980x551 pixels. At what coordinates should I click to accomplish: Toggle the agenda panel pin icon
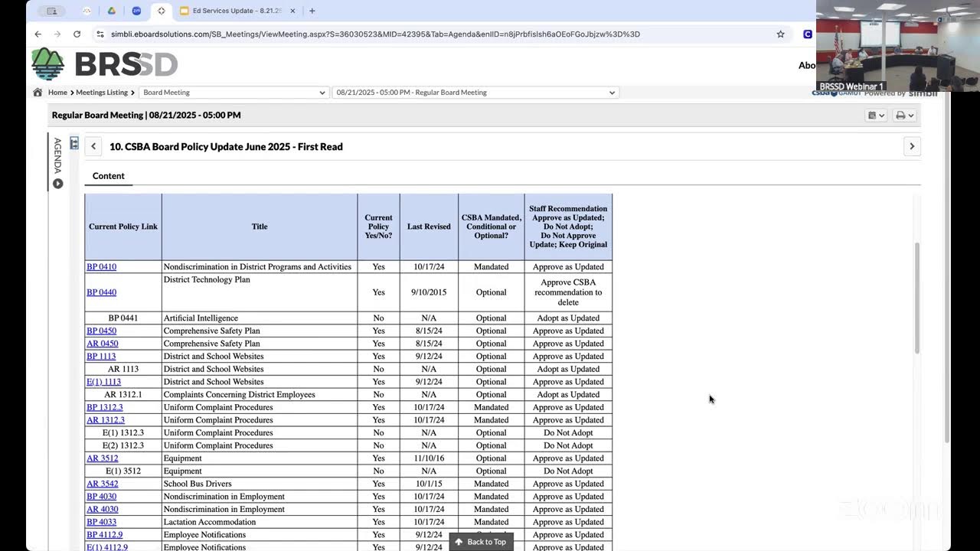point(74,143)
